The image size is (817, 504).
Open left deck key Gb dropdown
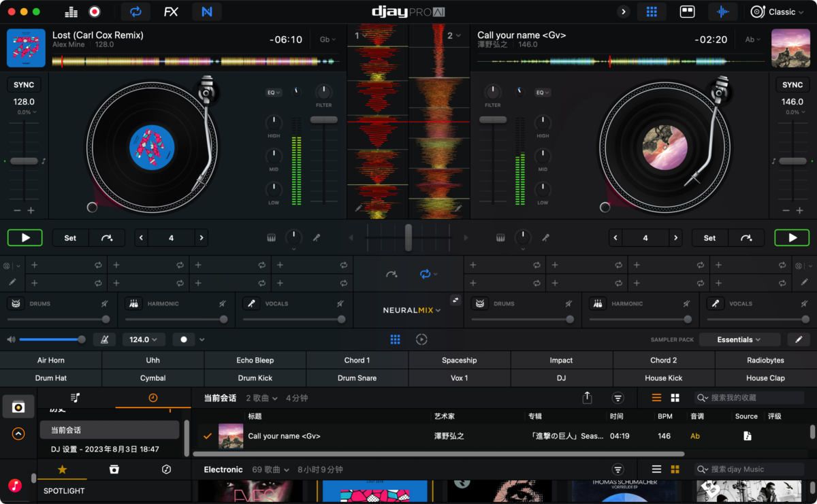[327, 39]
